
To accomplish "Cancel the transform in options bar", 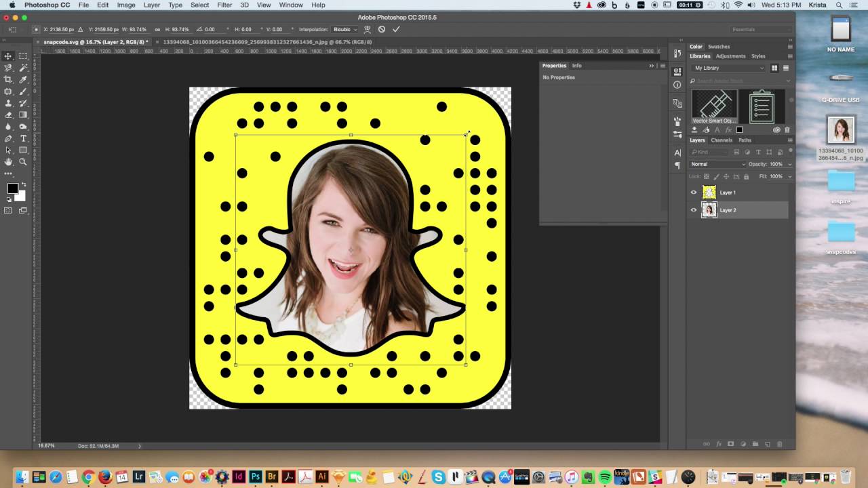I will coord(382,29).
